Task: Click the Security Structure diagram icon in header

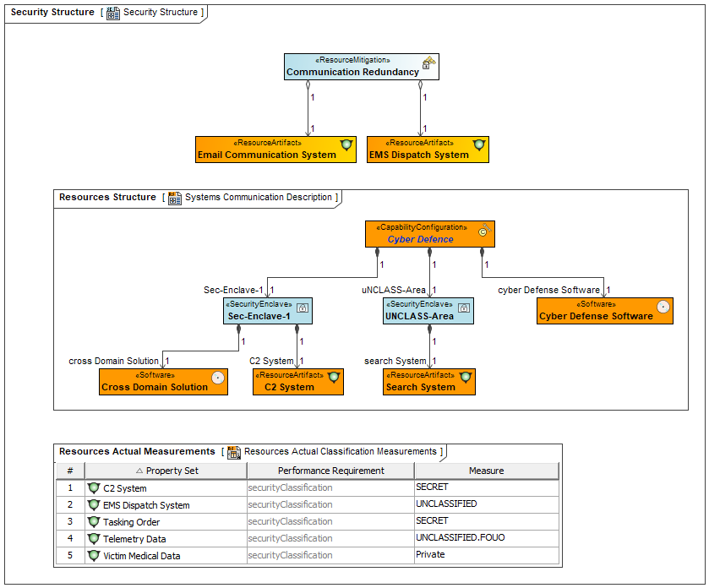Action: [x=113, y=14]
